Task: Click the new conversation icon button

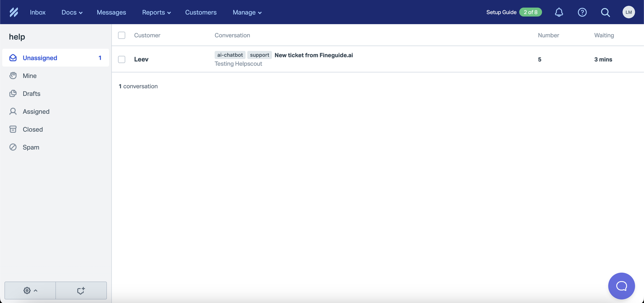Action: [x=81, y=290]
